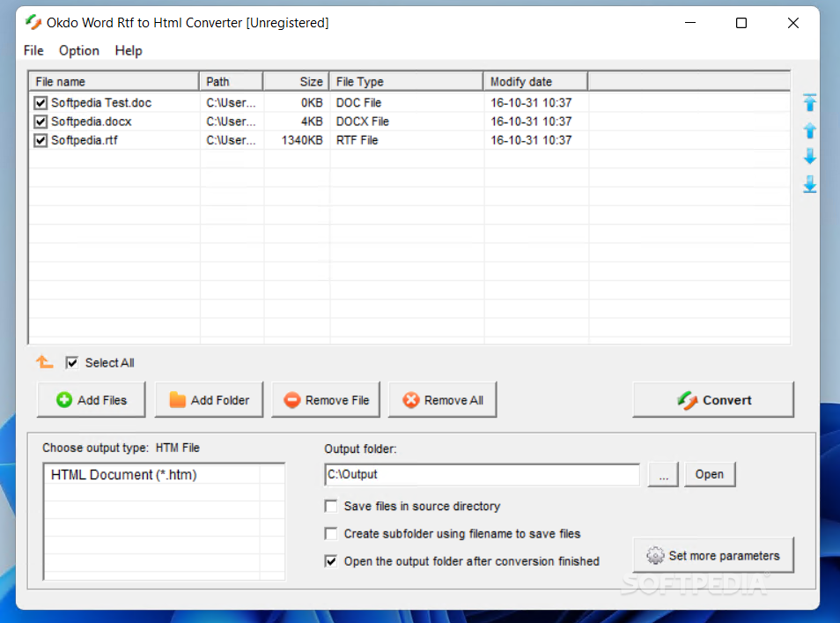This screenshot has width=840, height=623.
Task: Maximize the Okdo converter window
Action: coord(741,23)
